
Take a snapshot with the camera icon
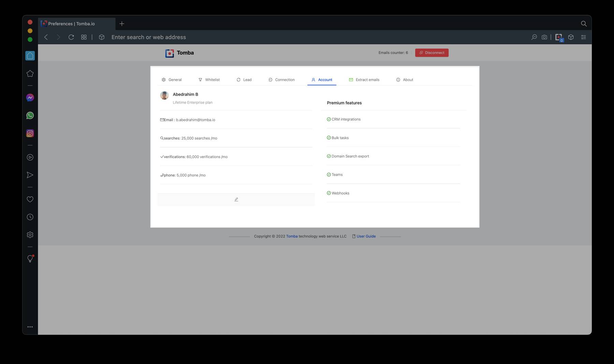(x=544, y=37)
